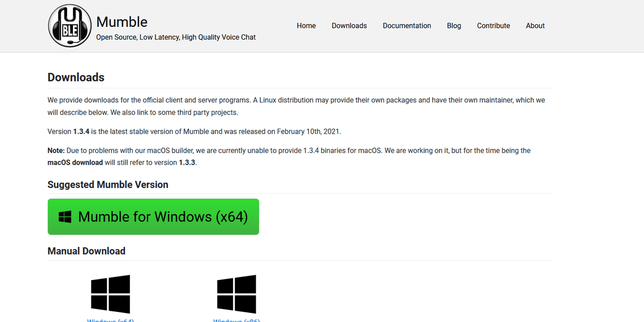The width and height of the screenshot is (644, 322).
Task: Click the Downloads page heading
Action: tap(76, 77)
